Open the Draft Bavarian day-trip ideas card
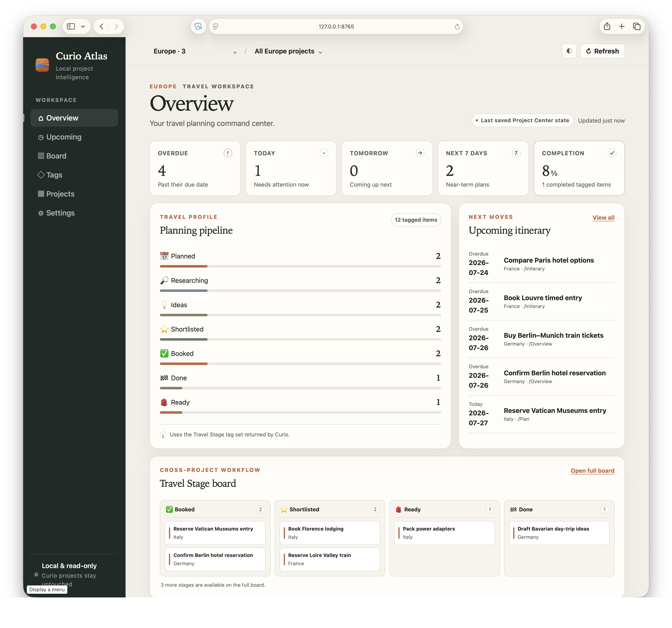This screenshot has height=628, width=672. 559,533
